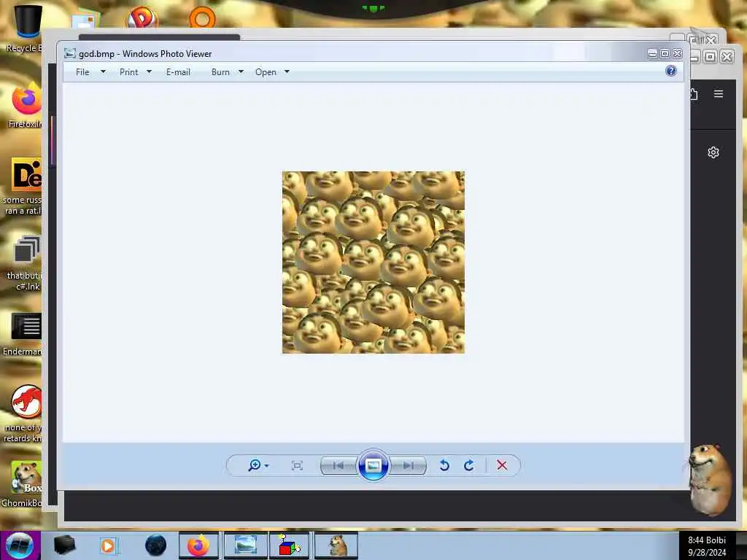Rotate the photo clockwise
Screen dimensions: 747x560
tap(469, 465)
